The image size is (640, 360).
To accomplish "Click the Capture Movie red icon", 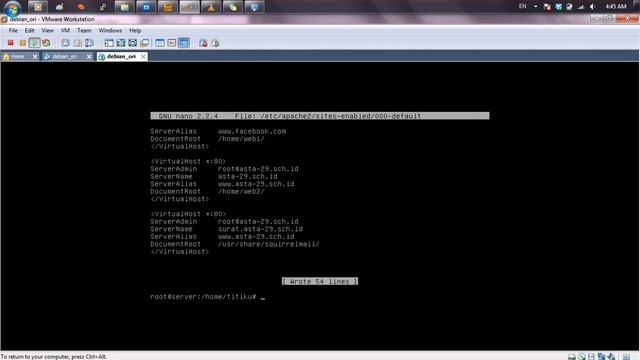I will [x=203, y=43].
